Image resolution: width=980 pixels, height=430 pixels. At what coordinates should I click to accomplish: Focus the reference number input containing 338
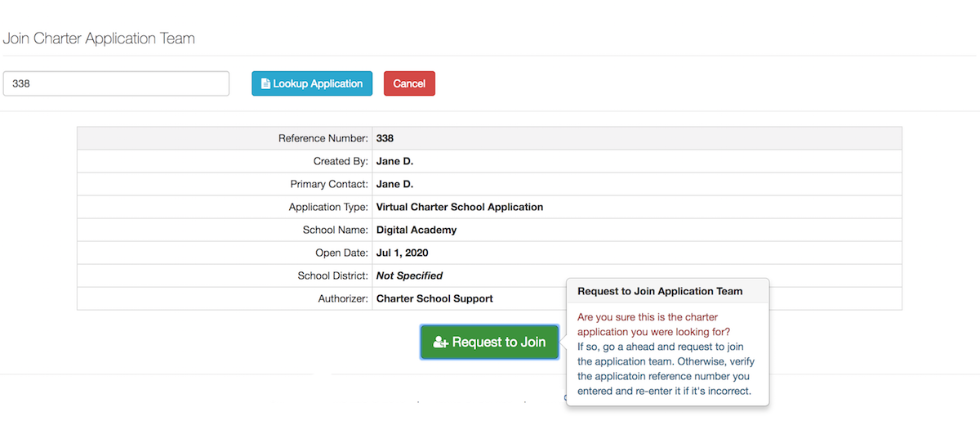pyautogui.click(x=116, y=83)
